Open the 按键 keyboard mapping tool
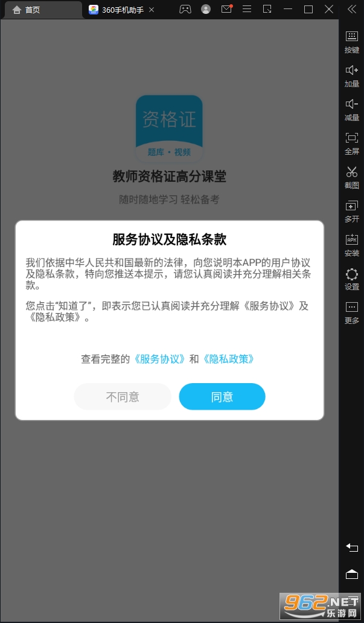364x623 pixels. pyautogui.click(x=352, y=42)
